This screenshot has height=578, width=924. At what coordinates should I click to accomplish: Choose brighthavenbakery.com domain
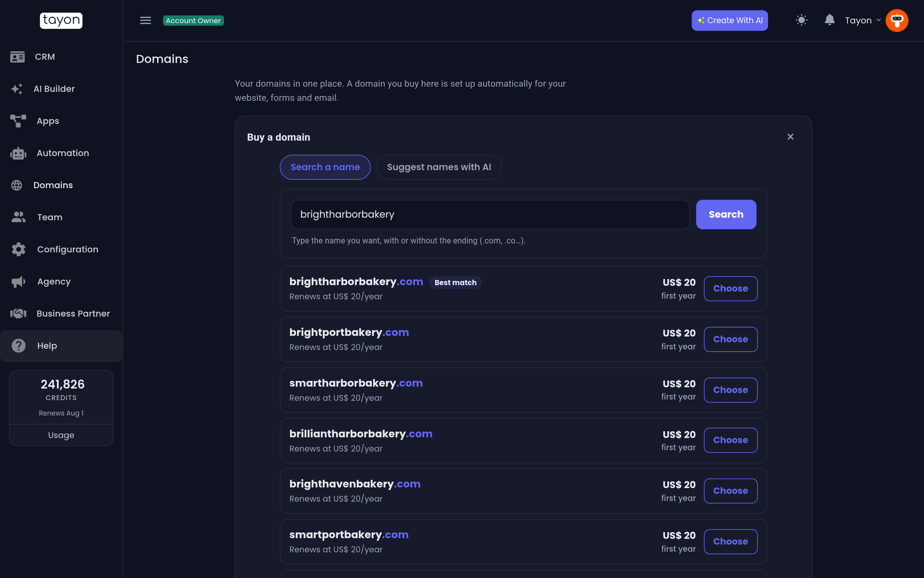[x=731, y=491]
